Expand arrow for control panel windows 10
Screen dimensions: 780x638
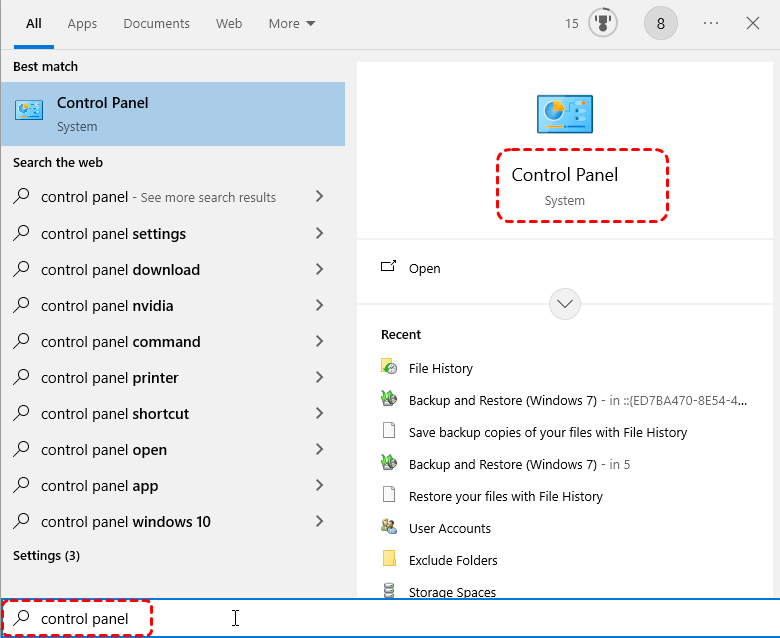[319, 521]
